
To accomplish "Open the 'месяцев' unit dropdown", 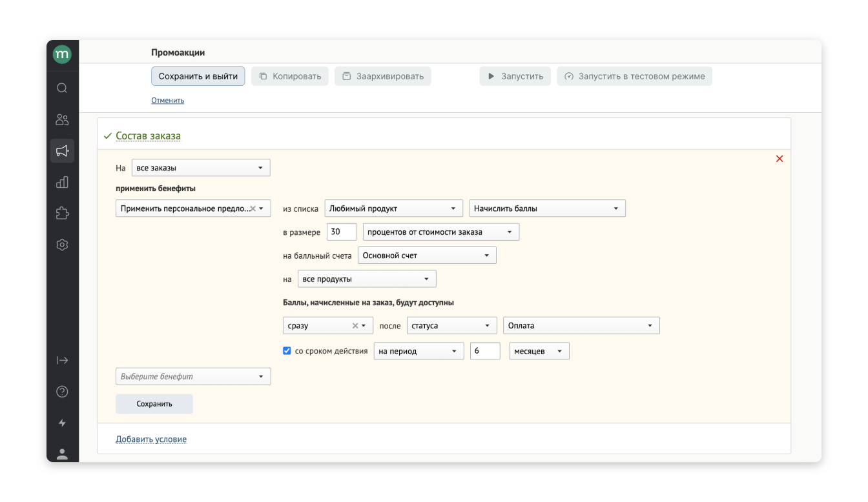I will [x=539, y=352].
